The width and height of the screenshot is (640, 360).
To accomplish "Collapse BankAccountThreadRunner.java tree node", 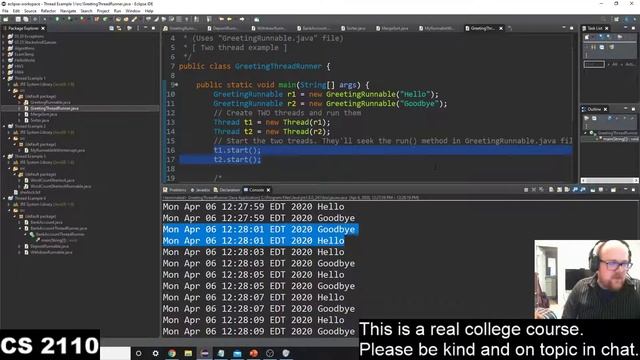I will click(x=20, y=228).
